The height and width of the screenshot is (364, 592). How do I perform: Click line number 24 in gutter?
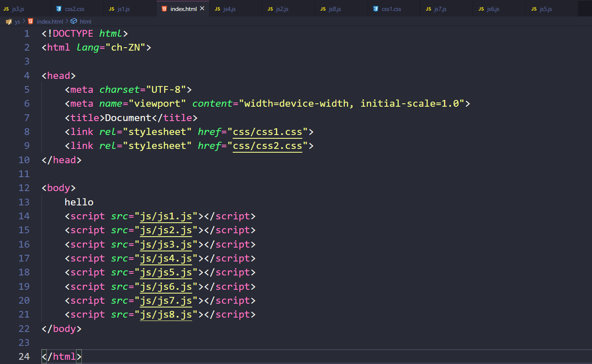tap(24, 357)
